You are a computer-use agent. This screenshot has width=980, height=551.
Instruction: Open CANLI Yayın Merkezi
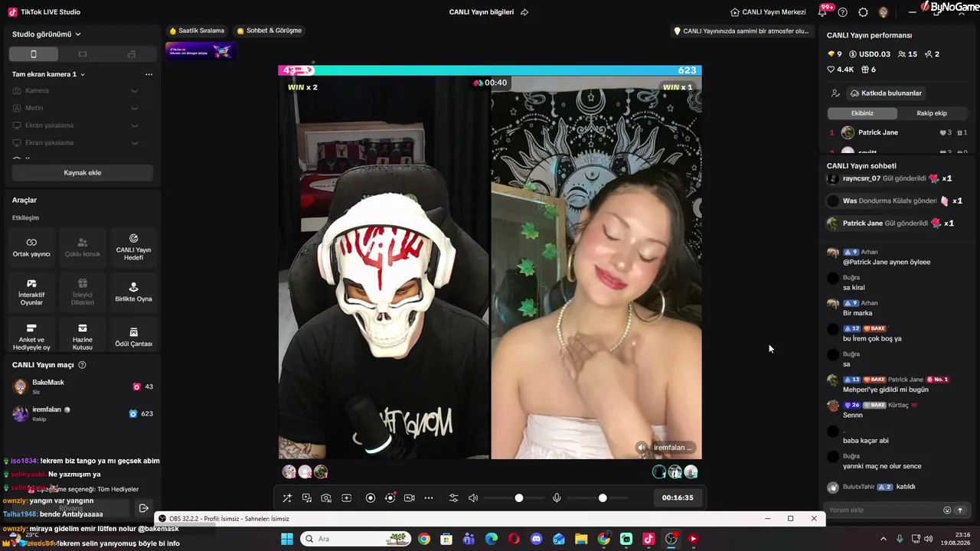pos(768,12)
